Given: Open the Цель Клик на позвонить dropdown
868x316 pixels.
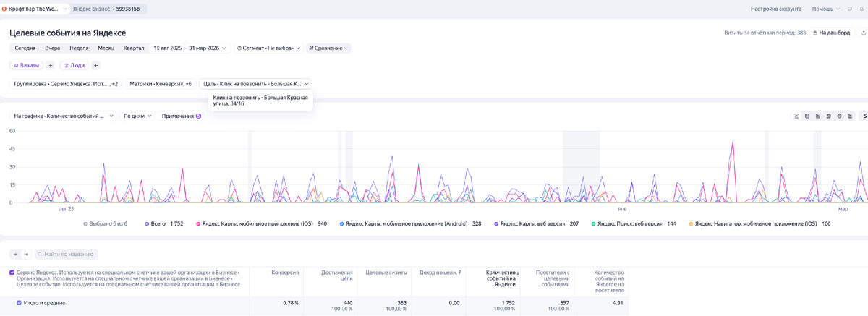Looking at the screenshot, I should click(x=255, y=84).
